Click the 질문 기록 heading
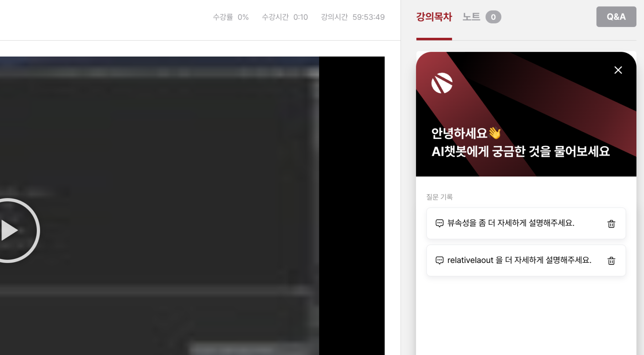Screen dimensions: 644x355 tap(439, 197)
